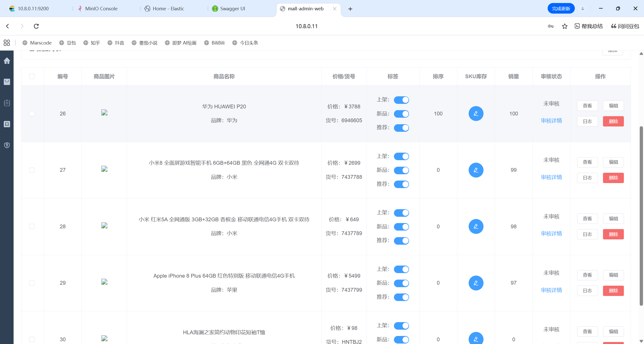Open the 抖音 bookmark
The height and width of the screenshot is (344, 644).
pyautogui.click(x=116, y=43)
